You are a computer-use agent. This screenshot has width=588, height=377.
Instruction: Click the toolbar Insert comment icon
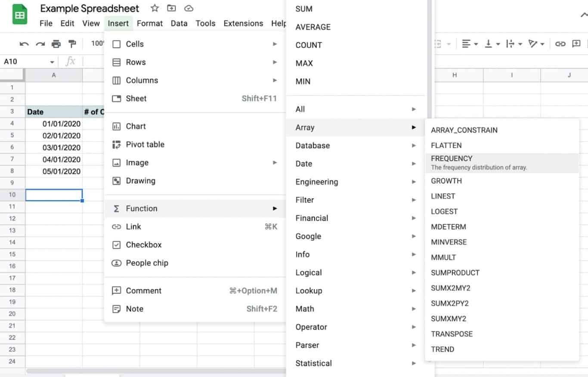[x=576, y=44]
